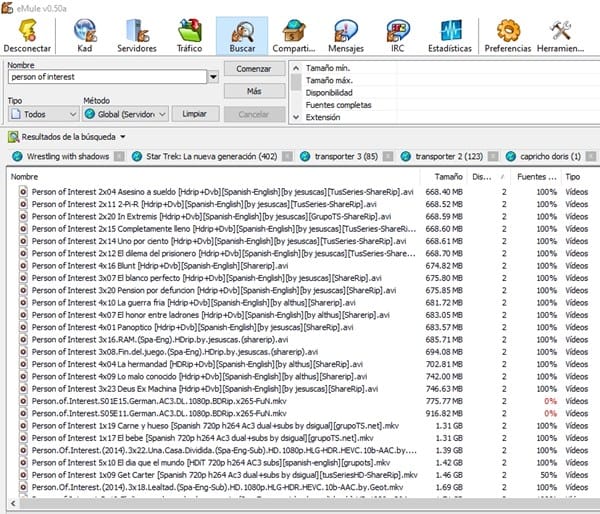Click the video file icon of Person of Interest 4x16 Blunt
Viewport: 600px width, 514px height.
[x=23, y=266]
